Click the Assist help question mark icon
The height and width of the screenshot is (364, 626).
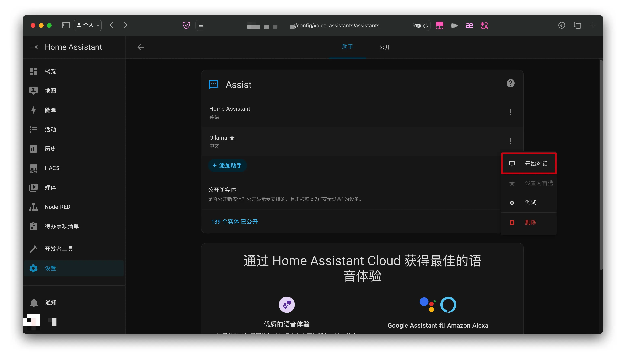[x=510, y=83]
